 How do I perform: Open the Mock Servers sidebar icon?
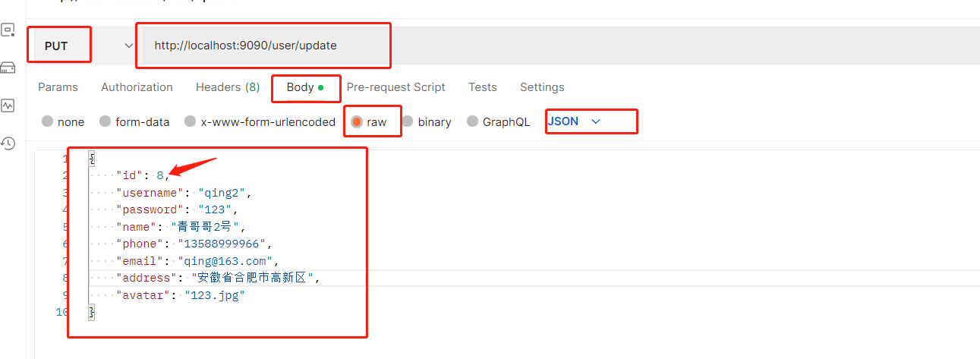pyautogui.click(x=8, y=68)
